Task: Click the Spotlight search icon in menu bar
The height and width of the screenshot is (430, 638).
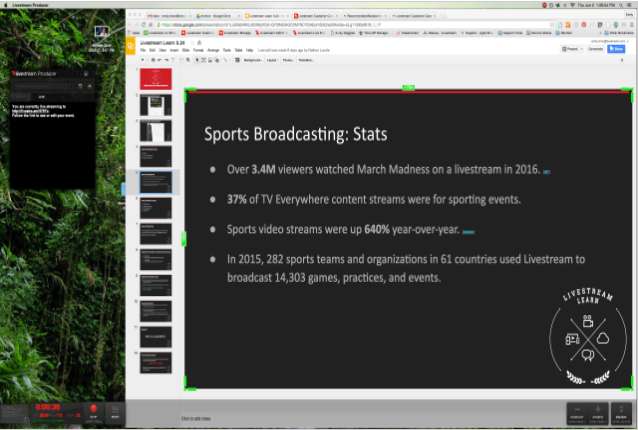Action: tap(621, 5)
